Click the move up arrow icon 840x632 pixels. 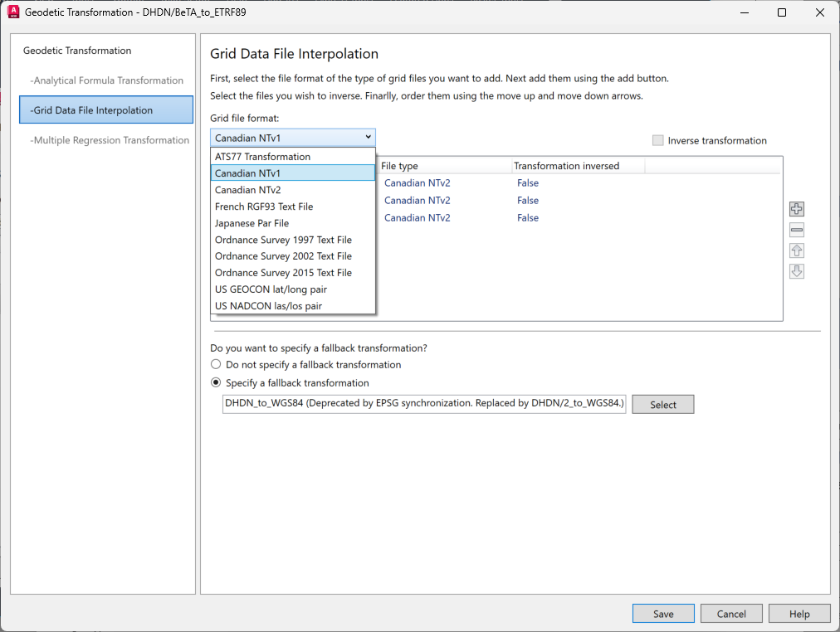click(x=797, y=250)
